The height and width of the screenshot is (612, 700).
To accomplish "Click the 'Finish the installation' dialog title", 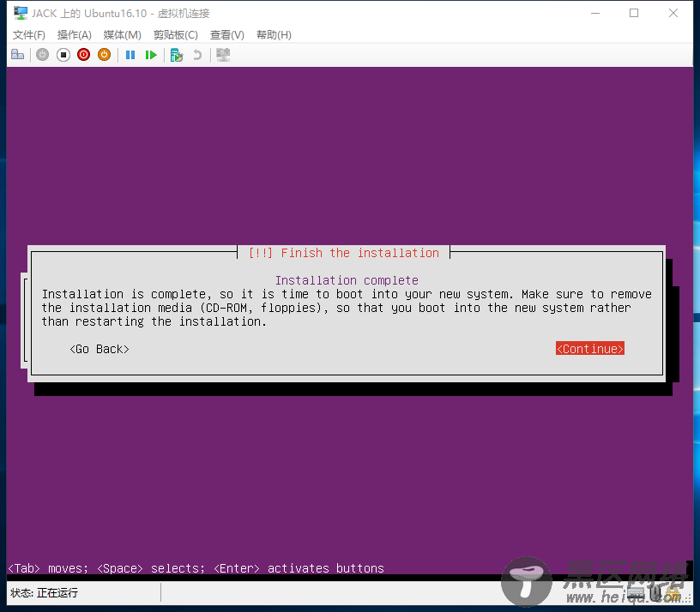I will coord(344,253).
